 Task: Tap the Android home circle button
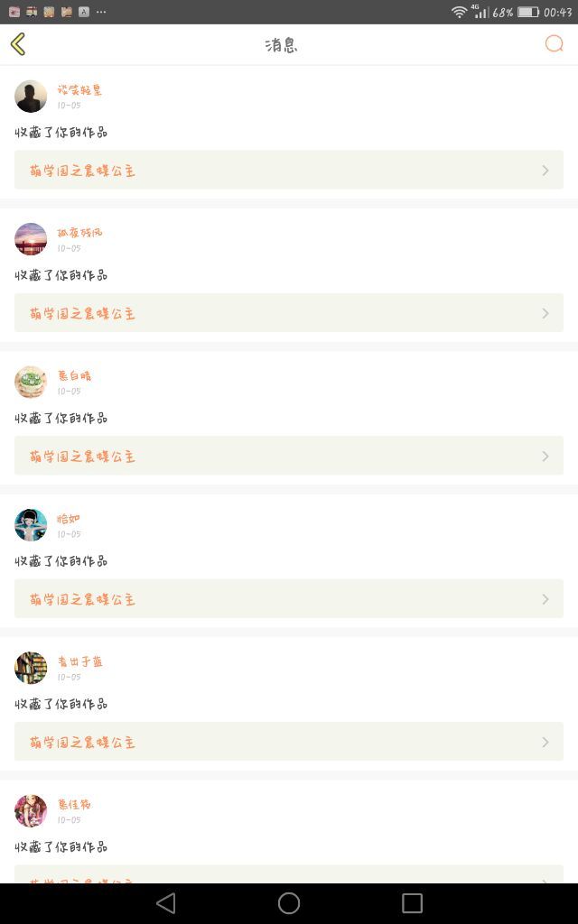(289, 902)
